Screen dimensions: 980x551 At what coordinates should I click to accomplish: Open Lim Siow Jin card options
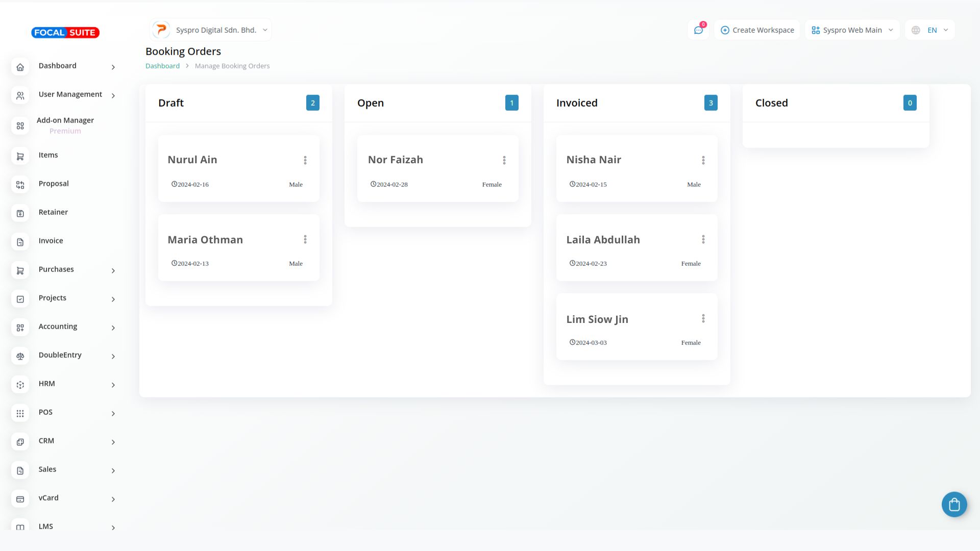coord(703,319)
